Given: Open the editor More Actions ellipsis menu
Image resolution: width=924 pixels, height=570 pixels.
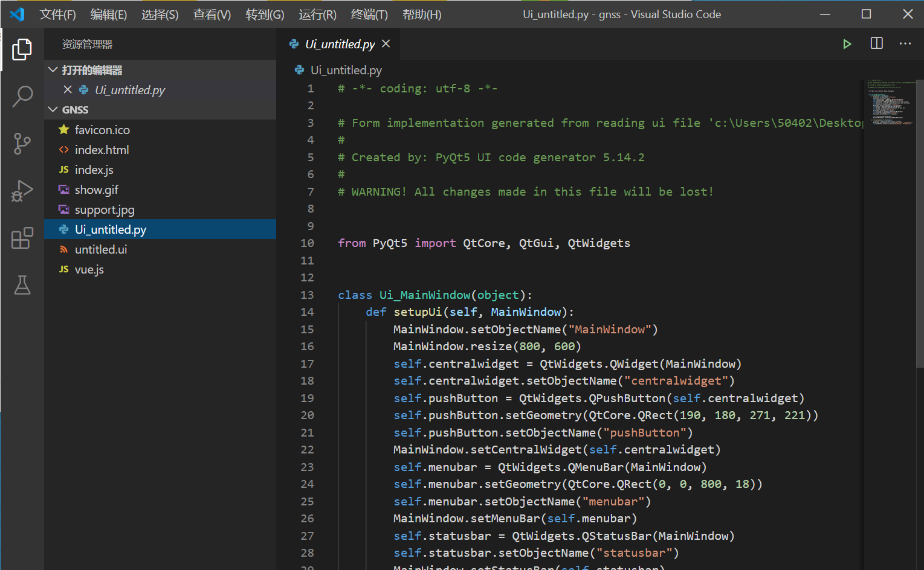Looking at the screenshot, I should pyautogui.click(x=905, y=44).
